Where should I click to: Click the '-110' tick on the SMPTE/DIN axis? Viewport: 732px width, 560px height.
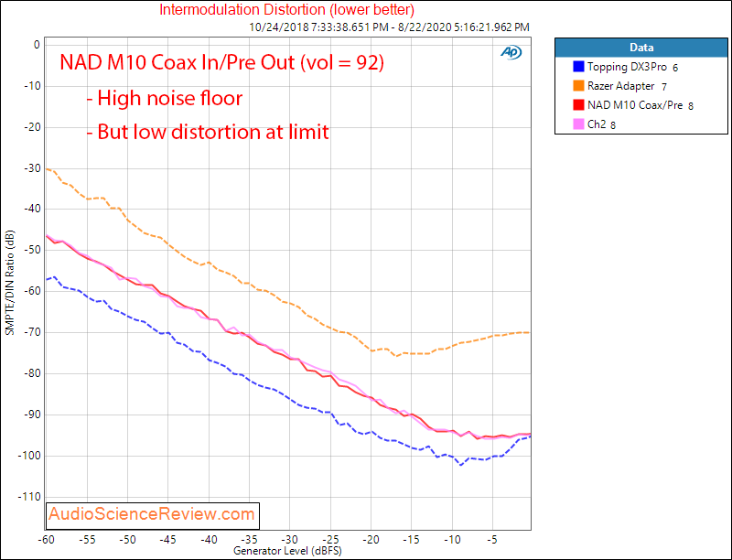29,497
